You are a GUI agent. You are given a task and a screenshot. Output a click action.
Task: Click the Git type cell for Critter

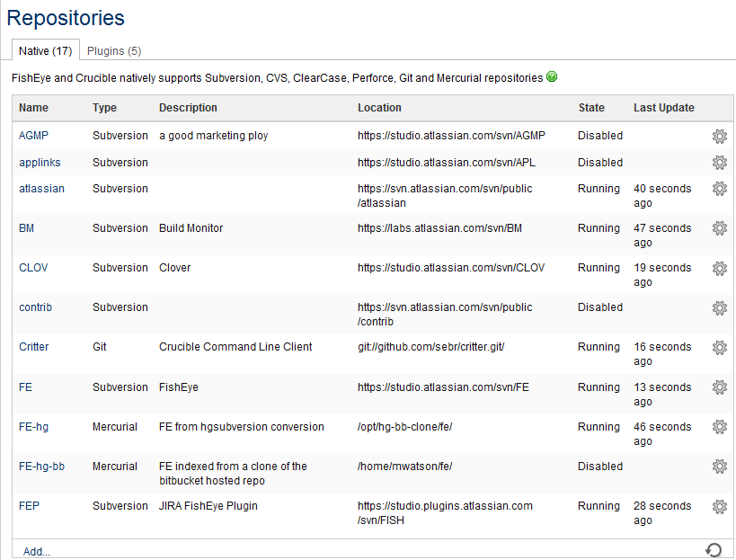coord(100,347)
